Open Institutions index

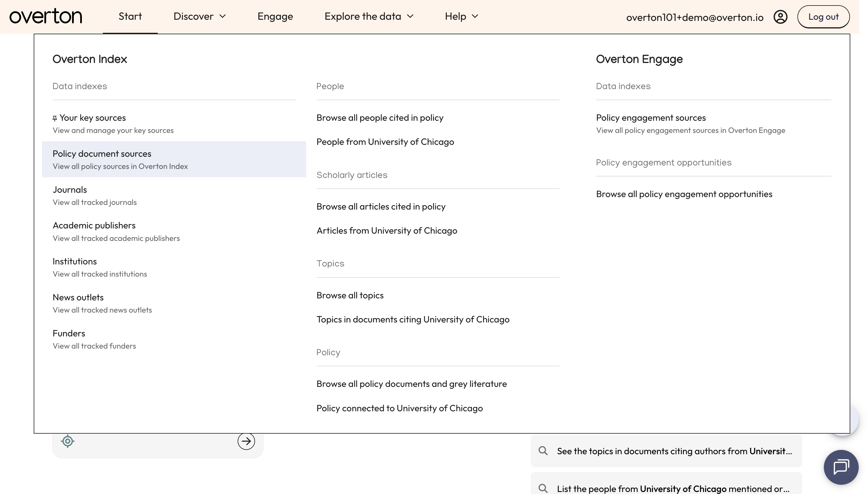[x=174, y=267]
